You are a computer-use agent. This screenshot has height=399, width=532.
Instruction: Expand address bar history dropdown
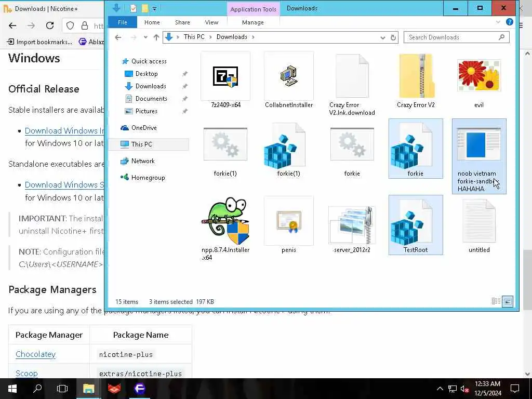coord(383,37)
